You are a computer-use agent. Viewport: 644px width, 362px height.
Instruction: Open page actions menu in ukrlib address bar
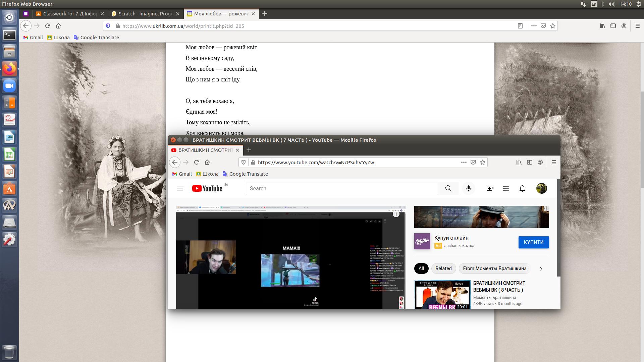[x=534, y=26]
